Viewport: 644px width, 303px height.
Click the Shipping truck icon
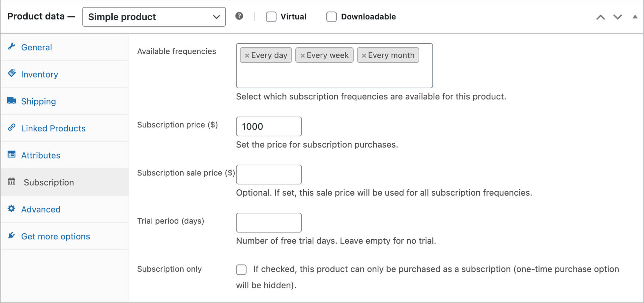tap(12, 100)
